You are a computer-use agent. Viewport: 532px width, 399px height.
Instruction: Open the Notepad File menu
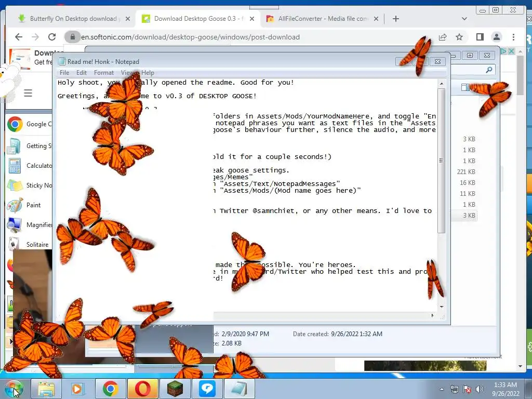64,73
